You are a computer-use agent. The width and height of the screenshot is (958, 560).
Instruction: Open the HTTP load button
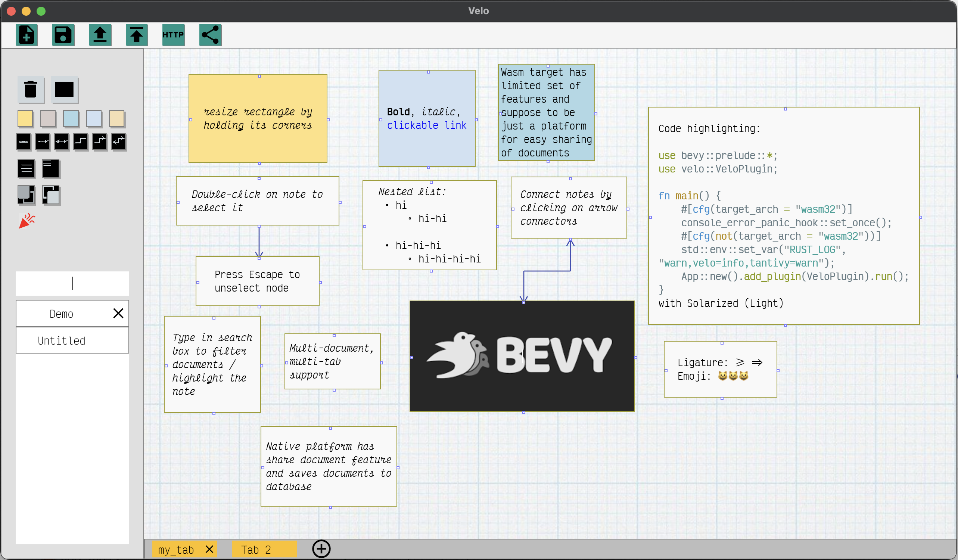[173, 35]
